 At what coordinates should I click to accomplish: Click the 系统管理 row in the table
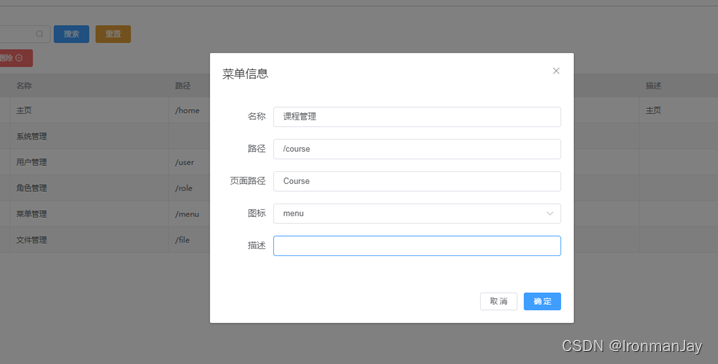point(32,136)
